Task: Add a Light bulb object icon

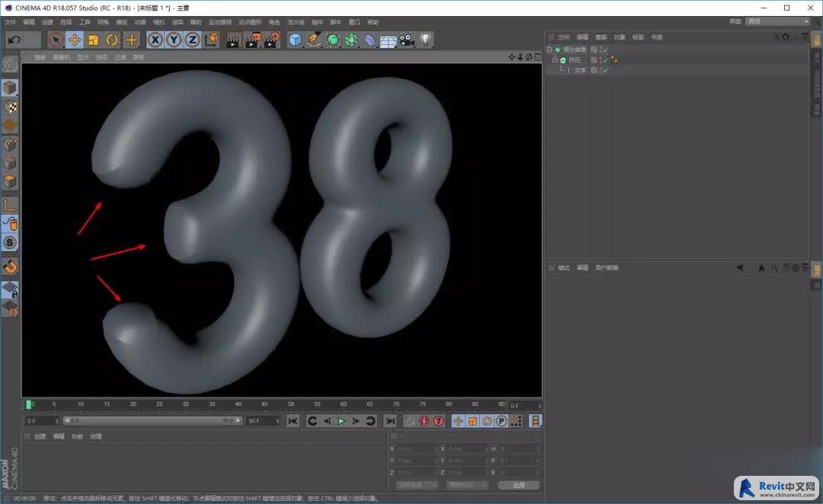Action: pos(426,40)
